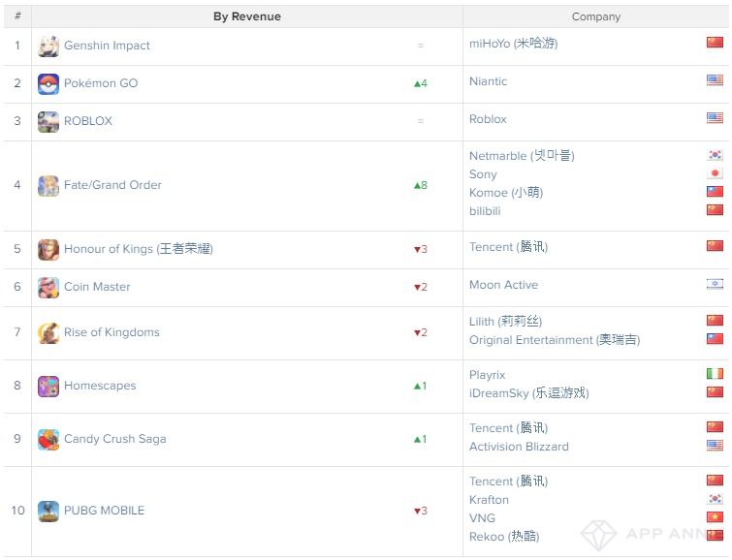Screen dimensions: 732x560
Task: Open the PUBG MOBILE game link
Action: (104, 511)
